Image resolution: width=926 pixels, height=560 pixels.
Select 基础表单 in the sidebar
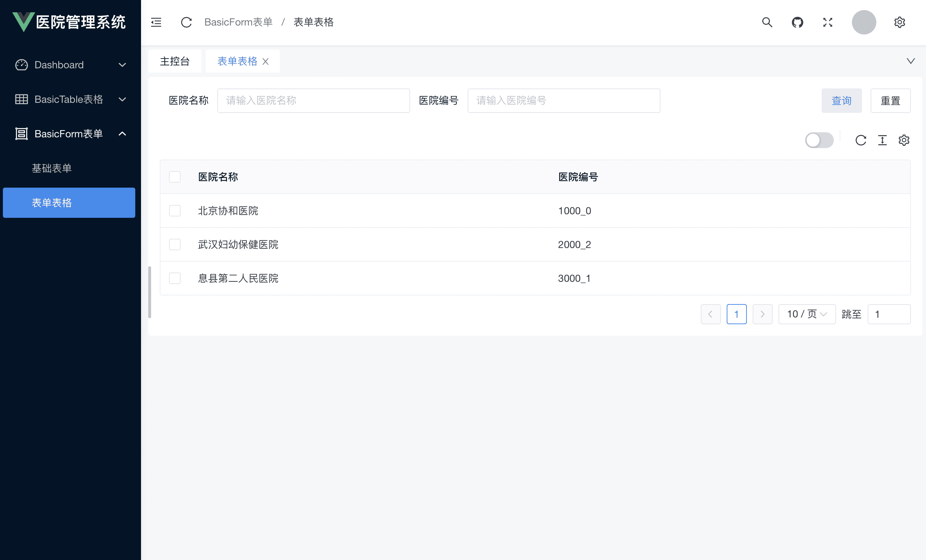(52, 168)
